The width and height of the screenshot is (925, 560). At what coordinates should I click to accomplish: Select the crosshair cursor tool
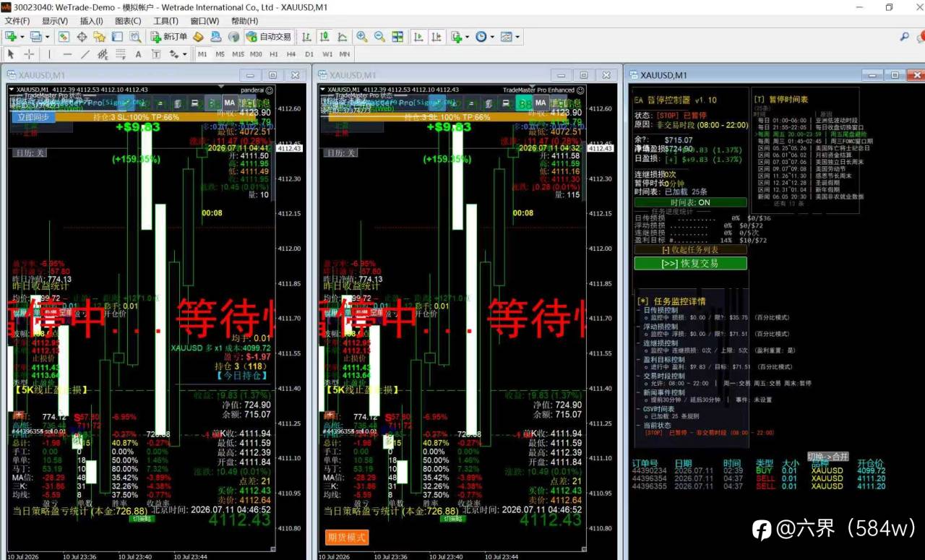[29, 54]
